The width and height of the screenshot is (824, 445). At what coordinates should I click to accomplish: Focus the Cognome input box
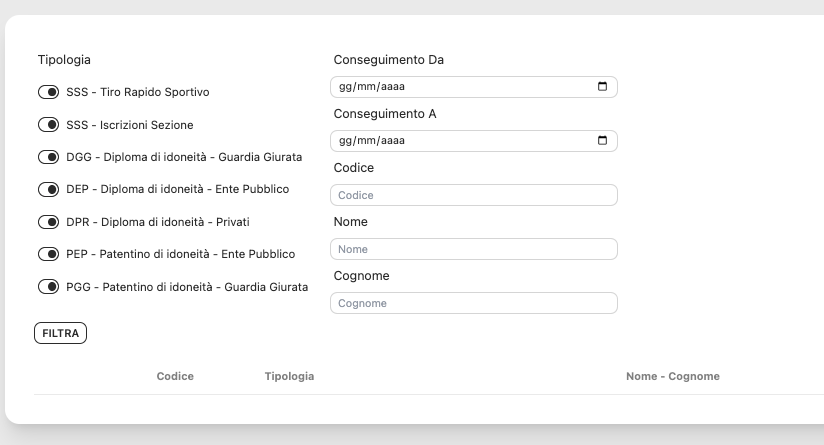(473, 303)
